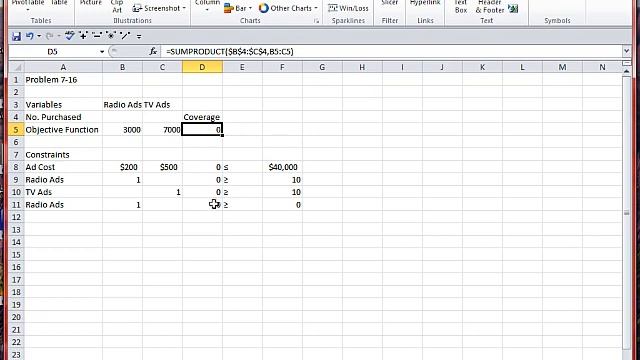Click the minus-sign quick access icon
Viewport: 640px width, 360px height.
(x=97, y=36)
